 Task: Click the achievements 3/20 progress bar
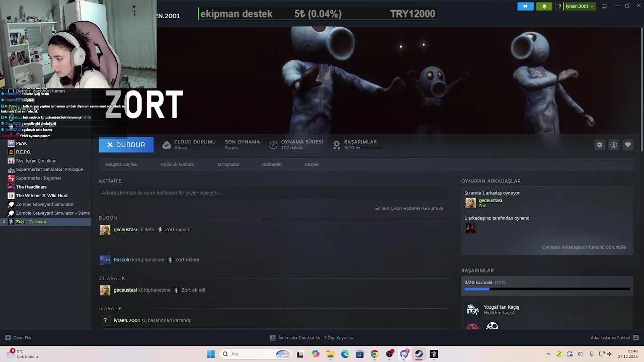(547, 289)
